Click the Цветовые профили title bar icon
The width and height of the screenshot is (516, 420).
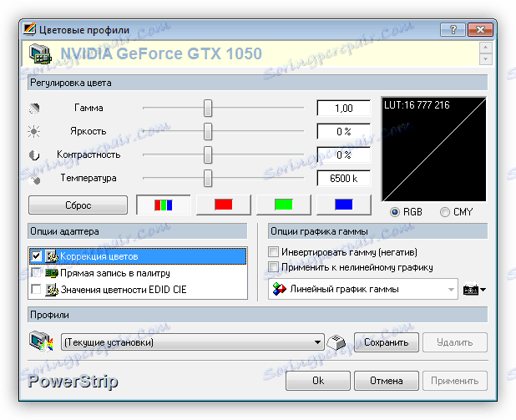29,29
